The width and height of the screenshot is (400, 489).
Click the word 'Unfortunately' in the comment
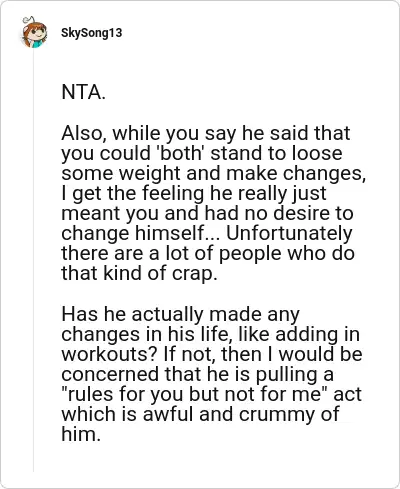[x=289, y=233]
